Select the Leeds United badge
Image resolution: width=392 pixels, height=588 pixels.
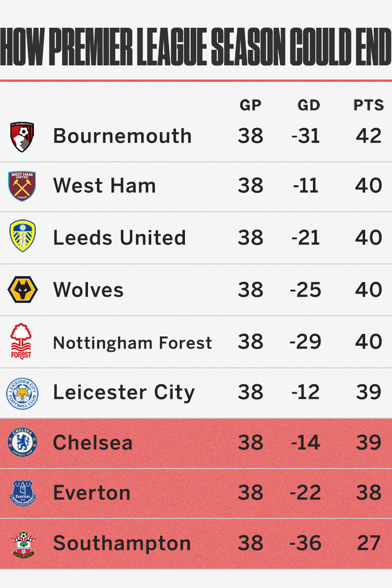click(23, 236)
